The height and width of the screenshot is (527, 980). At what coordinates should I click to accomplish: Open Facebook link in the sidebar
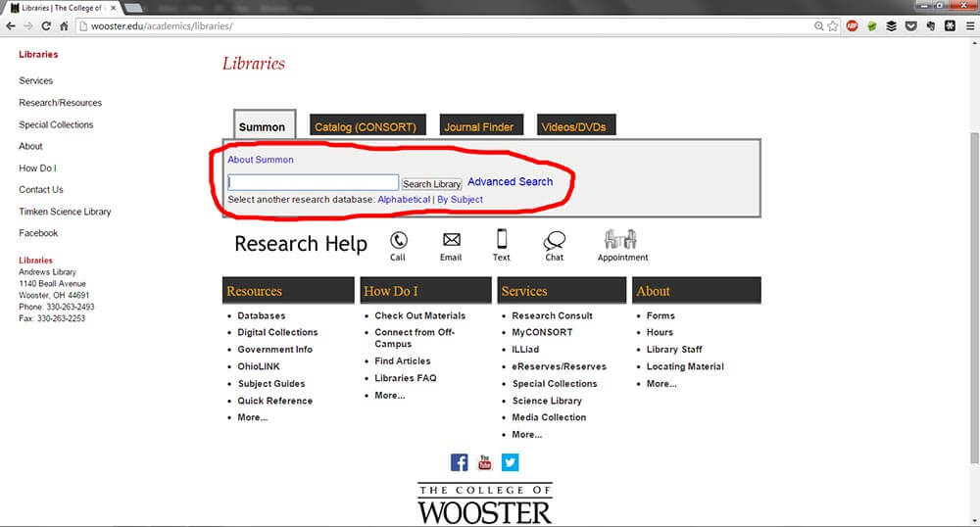38,233
